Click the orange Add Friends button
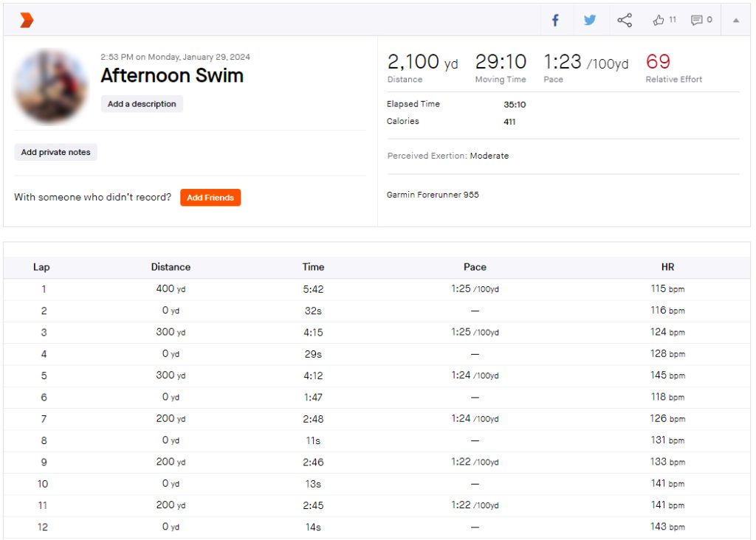This screenshot has width=756, height=540. pos(210,198)
